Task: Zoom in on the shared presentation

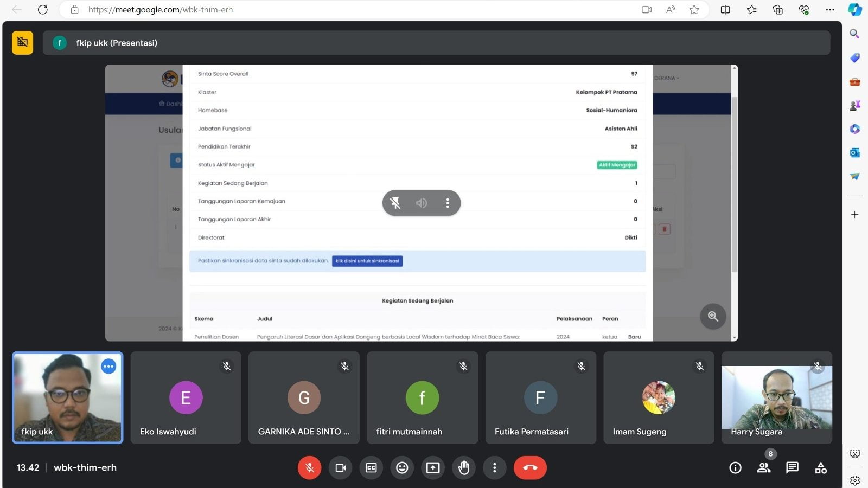Action: click(x=713, y=316)
